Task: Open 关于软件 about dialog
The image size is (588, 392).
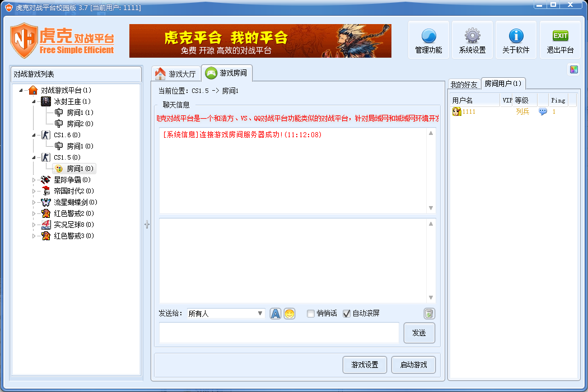Action: pyautogui.click(x=516, y=40)
